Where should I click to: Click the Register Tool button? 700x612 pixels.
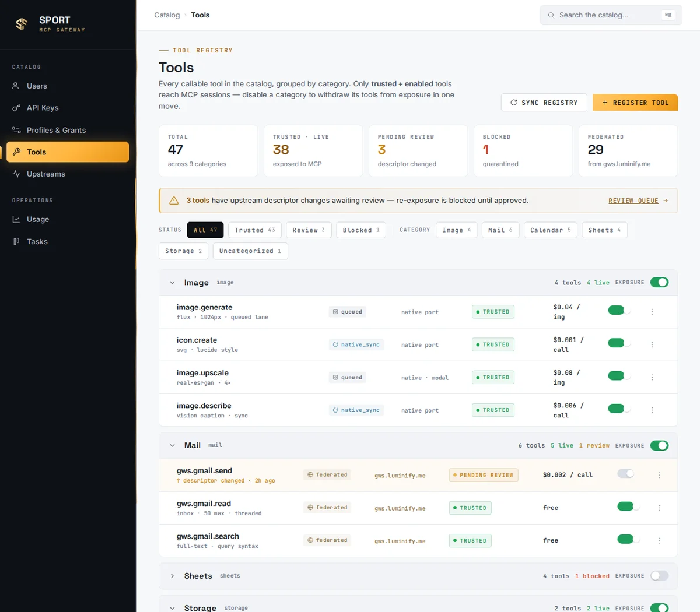click(635, 103)
